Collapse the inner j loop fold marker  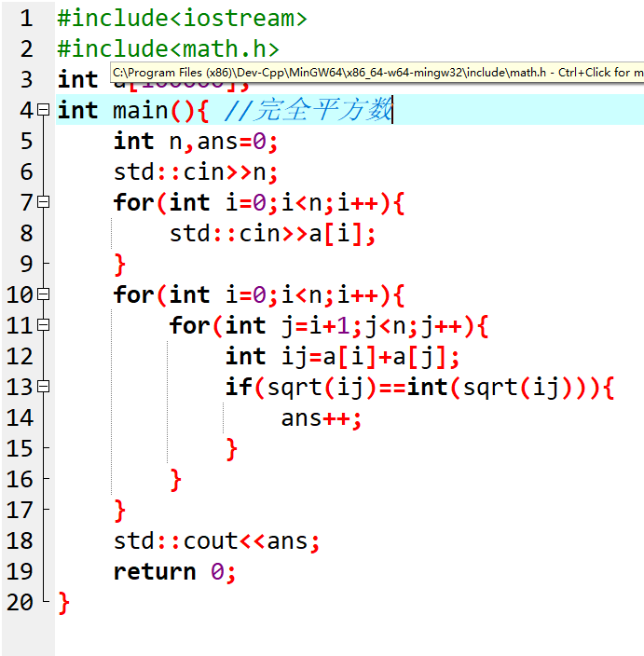click(43, 326)
